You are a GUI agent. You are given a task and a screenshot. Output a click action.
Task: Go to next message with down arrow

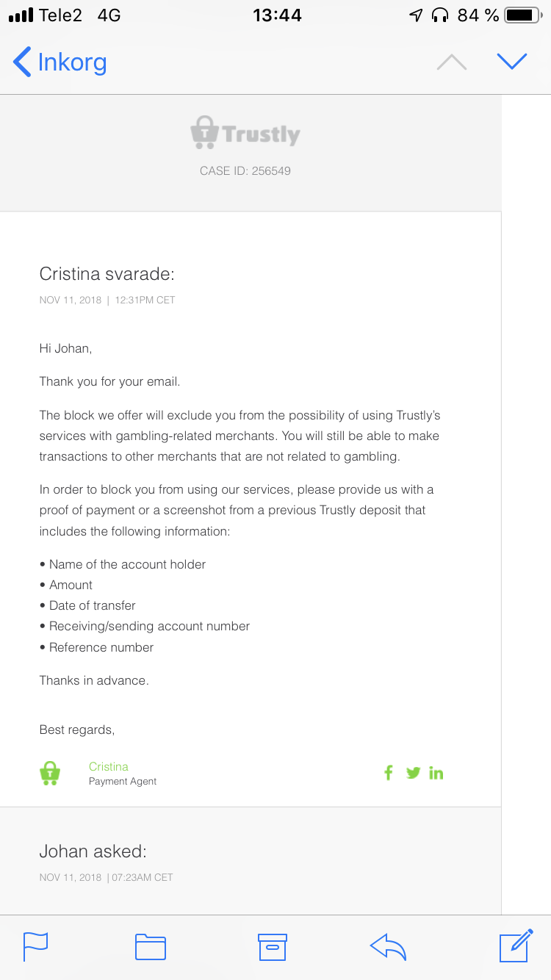[511, 62]
